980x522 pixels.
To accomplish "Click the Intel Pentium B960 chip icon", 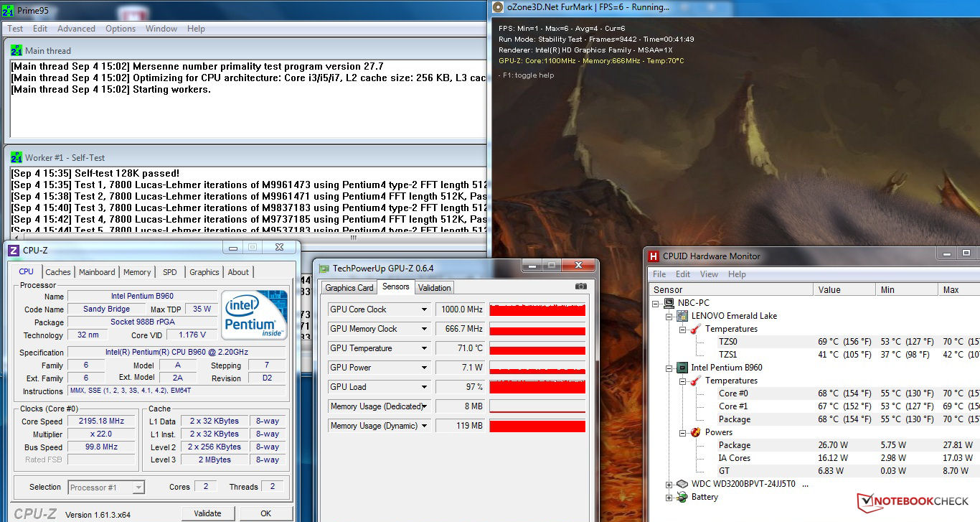I will [682, 368].
